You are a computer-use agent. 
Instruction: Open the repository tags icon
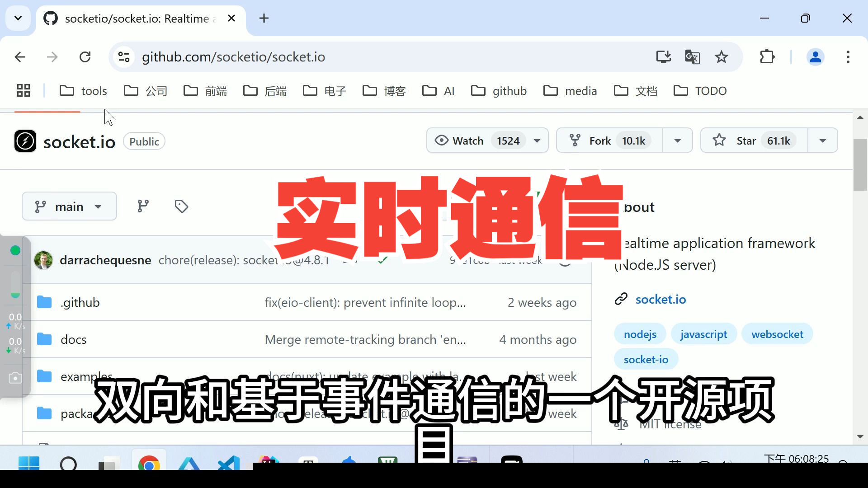click(181, 206)
